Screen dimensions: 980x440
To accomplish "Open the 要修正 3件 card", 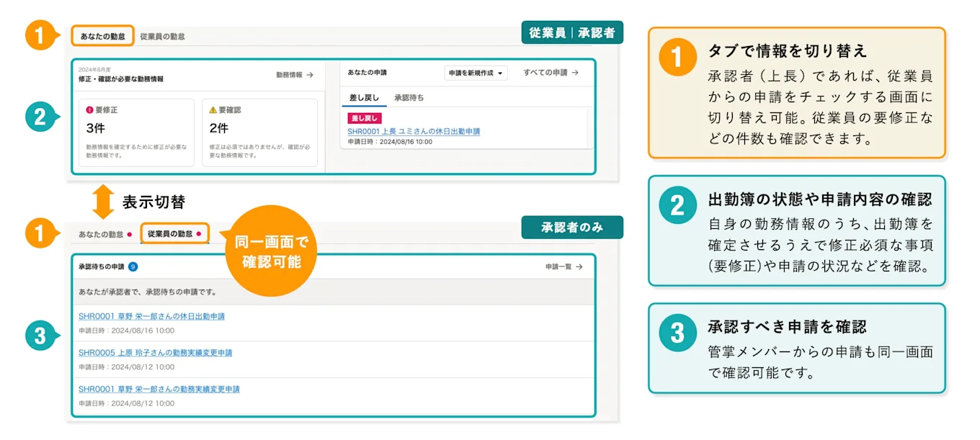I will click(x=136, y=133).
